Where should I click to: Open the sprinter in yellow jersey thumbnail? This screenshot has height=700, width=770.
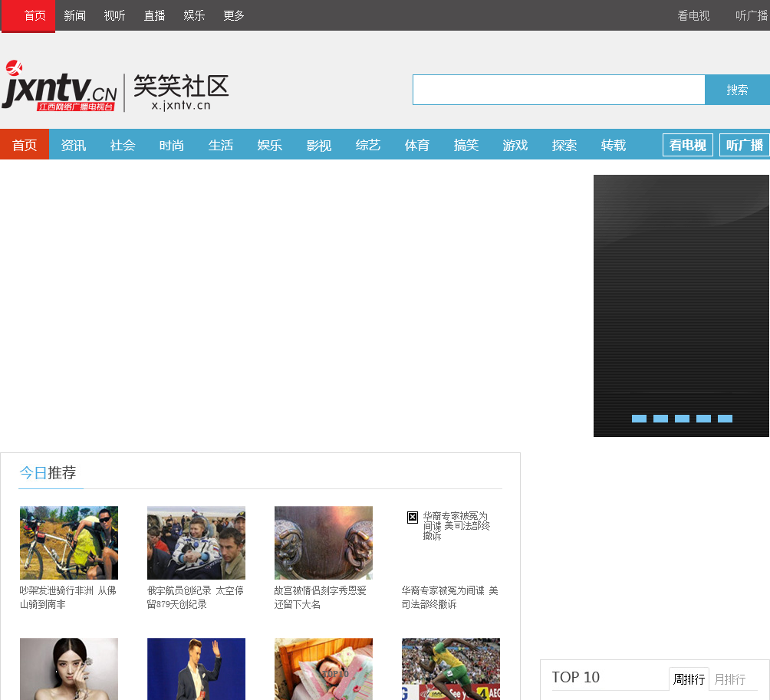451,669
